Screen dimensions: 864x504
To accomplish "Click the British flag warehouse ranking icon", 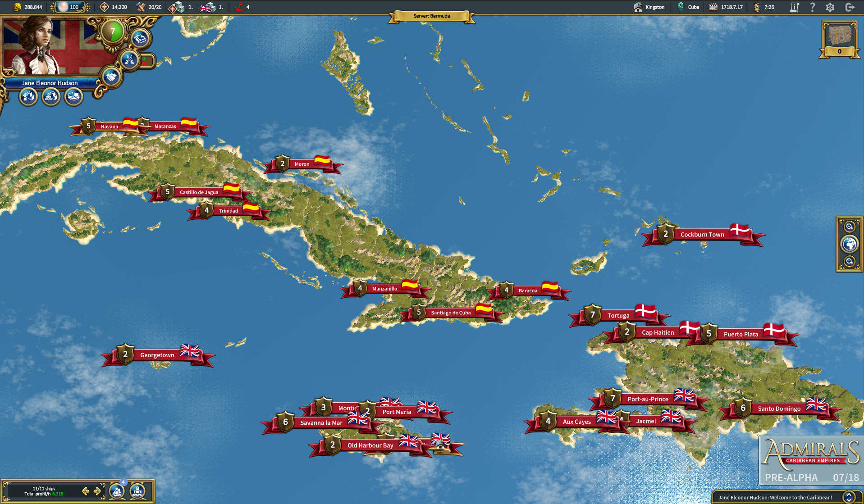I will click(208, 7).
